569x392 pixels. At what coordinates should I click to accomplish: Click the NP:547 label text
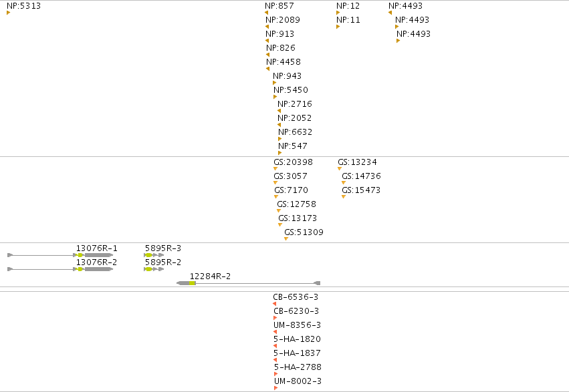(292, 146)
